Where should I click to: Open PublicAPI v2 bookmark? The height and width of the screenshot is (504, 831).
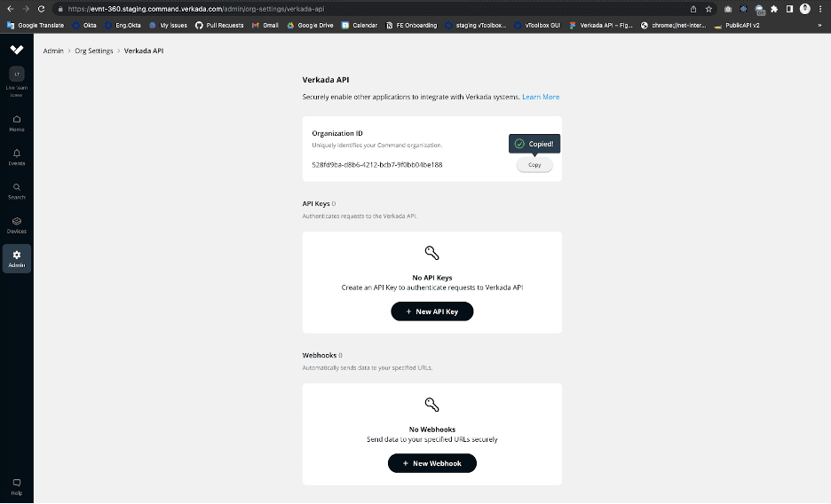[737, 25]
